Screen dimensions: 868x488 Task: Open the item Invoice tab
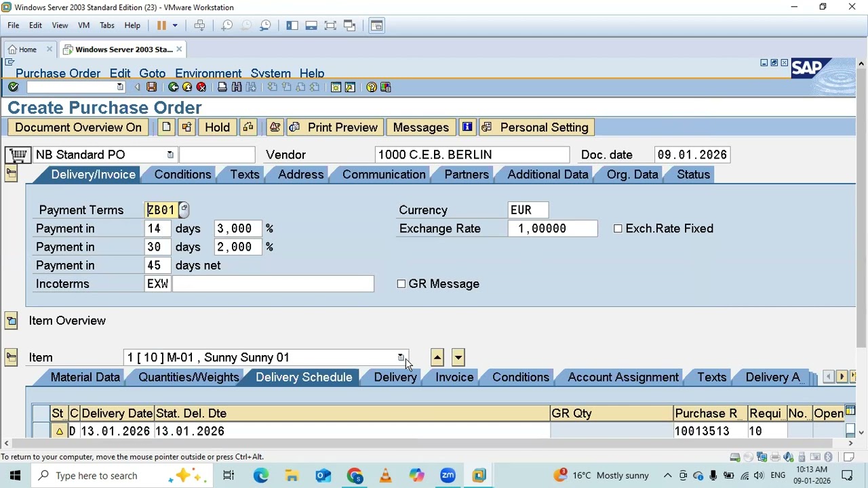454,378
